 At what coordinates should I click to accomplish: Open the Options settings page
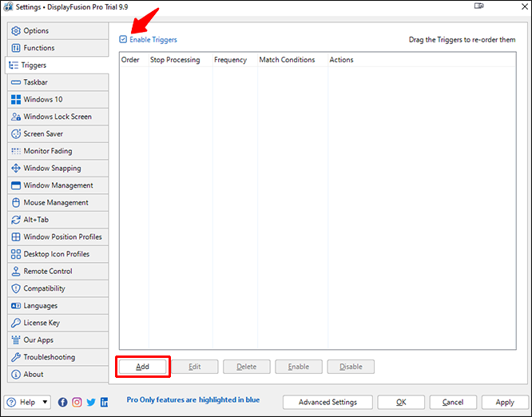point(58,31)
